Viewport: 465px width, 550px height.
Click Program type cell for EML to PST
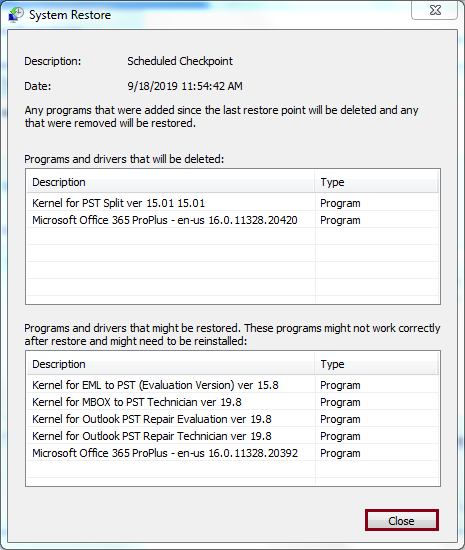[x=340, y=385]
